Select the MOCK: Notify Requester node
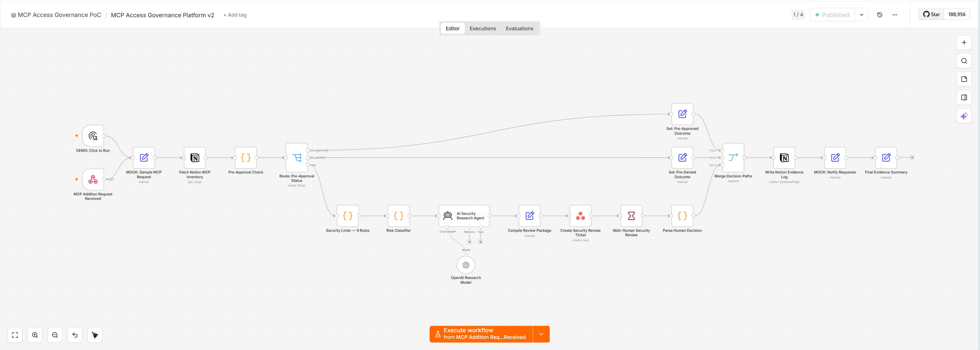The width and height of the screenshot is (980, 350). (x=835, y=158)
